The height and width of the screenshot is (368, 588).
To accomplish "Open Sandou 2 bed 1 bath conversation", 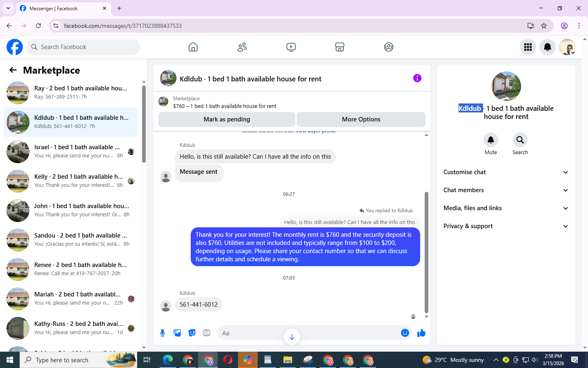I will [70, 240].
